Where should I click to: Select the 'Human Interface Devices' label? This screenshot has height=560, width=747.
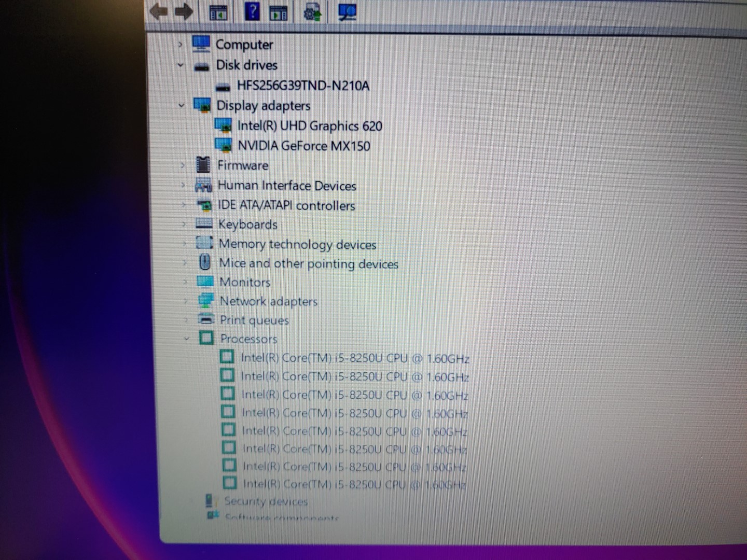[287, 186]
